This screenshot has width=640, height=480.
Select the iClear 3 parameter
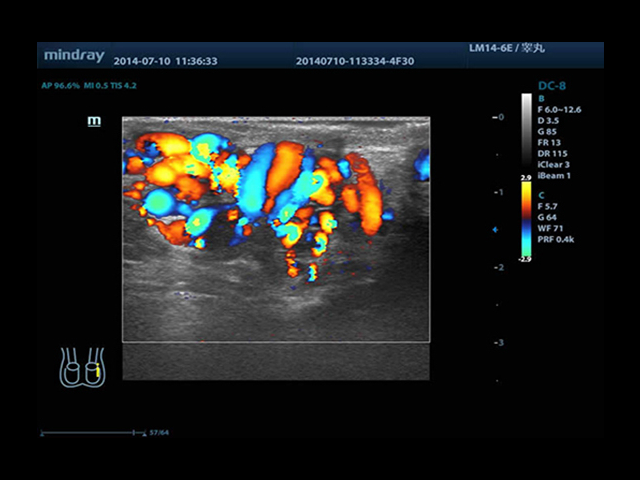tap(556, 164)
